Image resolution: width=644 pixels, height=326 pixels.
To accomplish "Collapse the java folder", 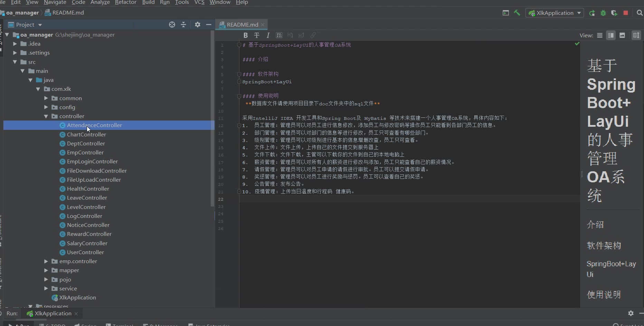I will (30, 80).
